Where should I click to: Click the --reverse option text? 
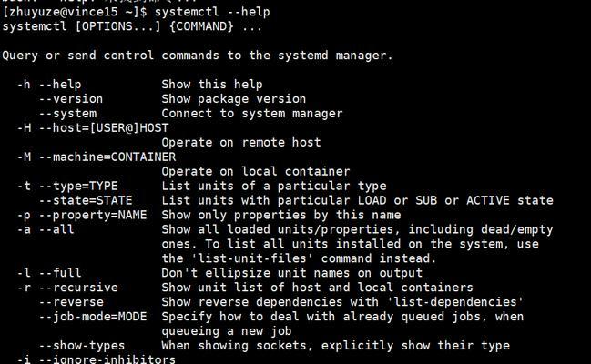[x=71, y=302]
